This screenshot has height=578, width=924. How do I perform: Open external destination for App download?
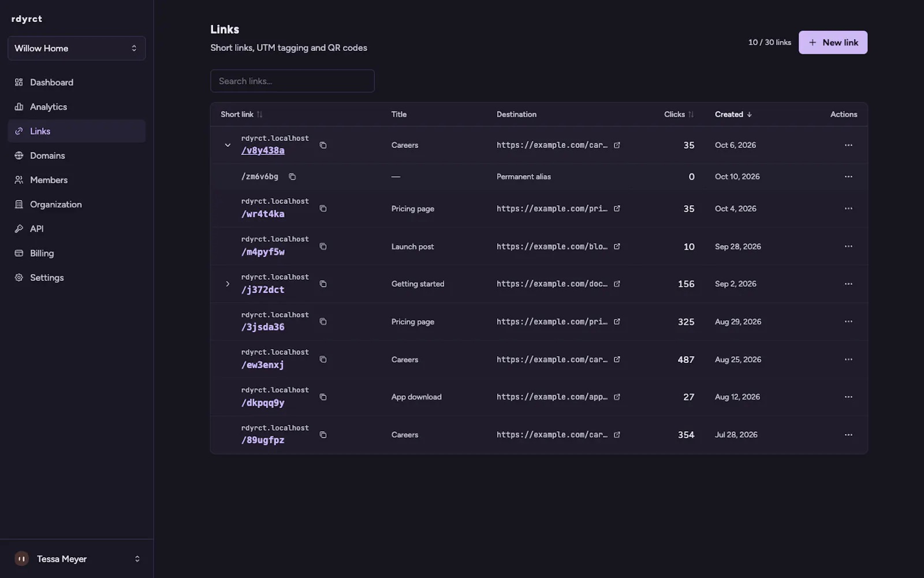617,397
